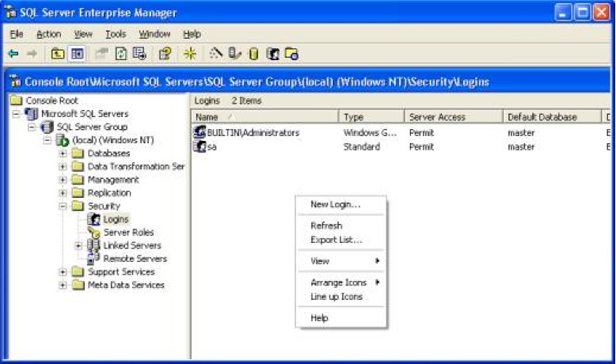This screenshot has width=616, height=364.
Task: Click the Properties help toolbar icon
Action: [165, 54]
